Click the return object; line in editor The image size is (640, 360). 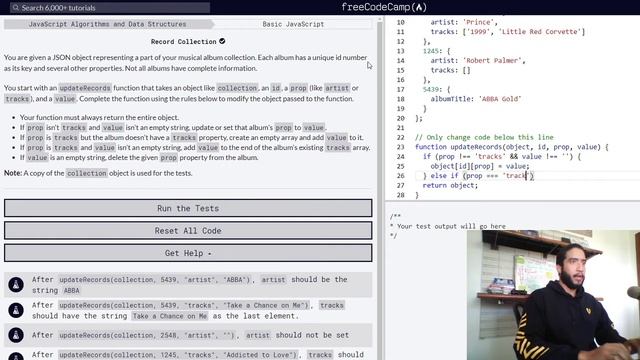coord(450,185)
